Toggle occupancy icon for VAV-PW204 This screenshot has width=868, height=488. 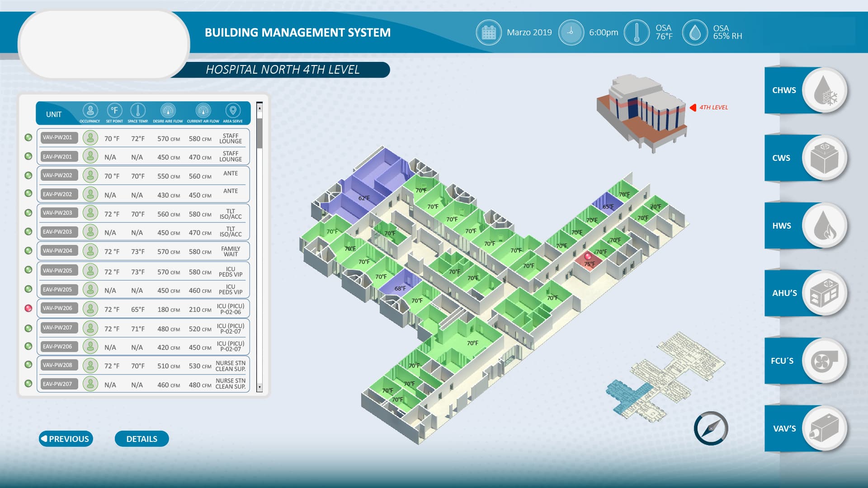[90, 251]
